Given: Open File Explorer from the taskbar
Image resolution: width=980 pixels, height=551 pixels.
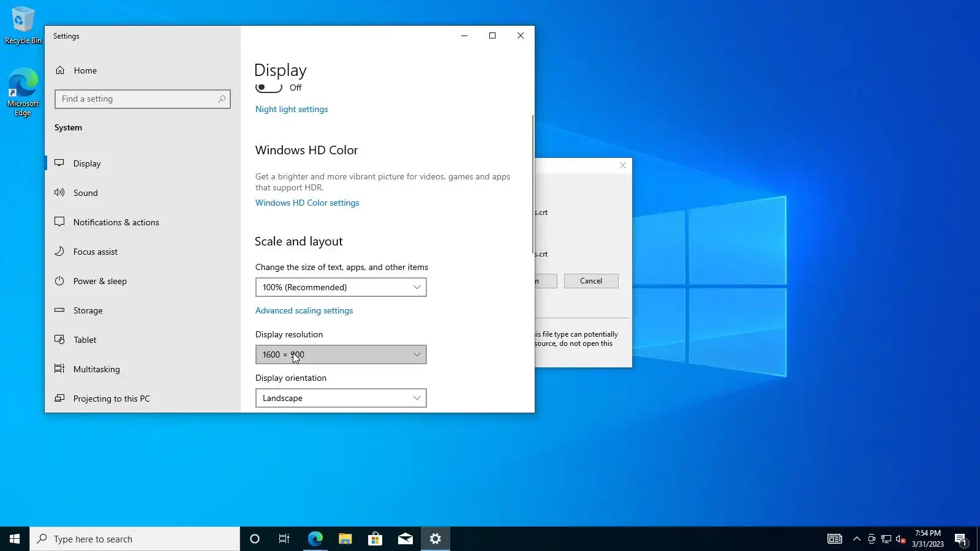Looking at the screenshot, I should (x=345, y=539).
